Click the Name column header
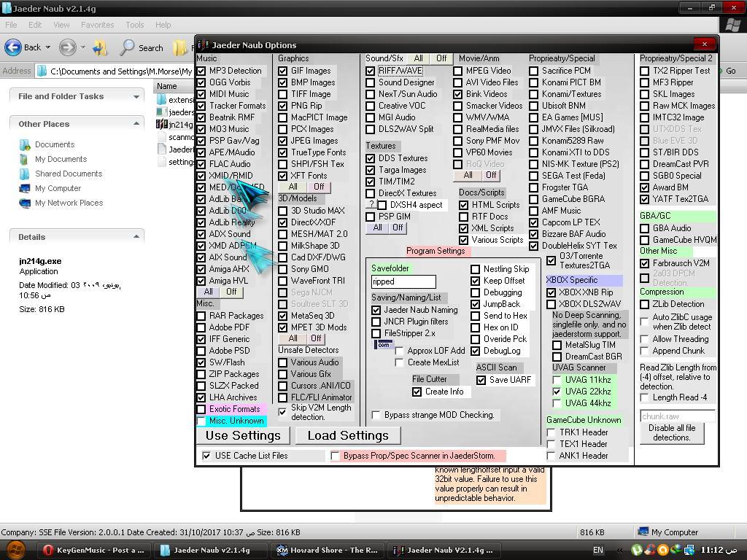The image size is (747, 560). pos(174,86)
